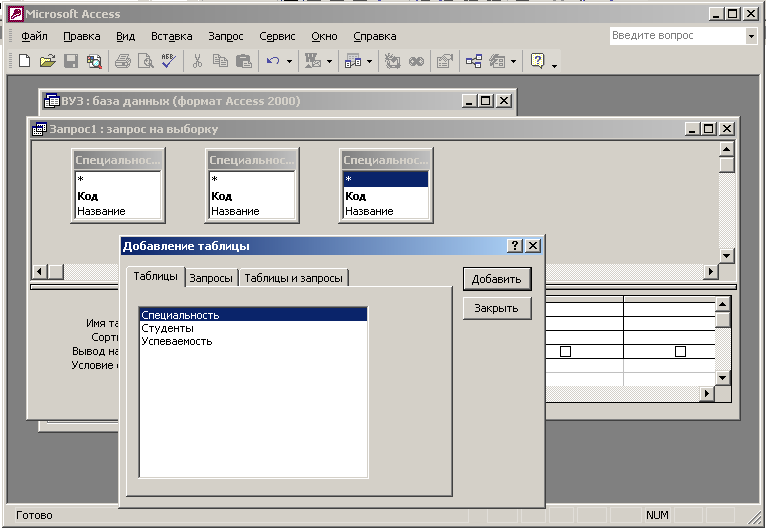Click the Save floppy disk icon
The height and width of the screenshot is (529, 766).
point(71,61)
